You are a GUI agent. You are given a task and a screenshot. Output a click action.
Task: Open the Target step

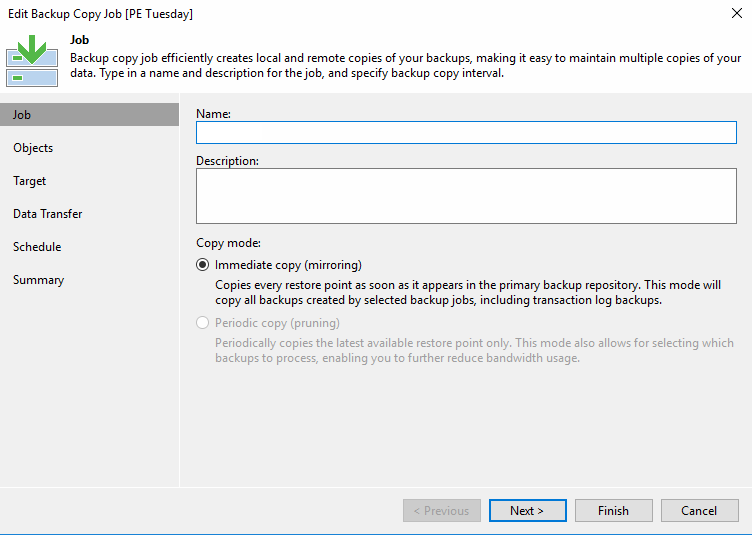click(x=30, y=181)
